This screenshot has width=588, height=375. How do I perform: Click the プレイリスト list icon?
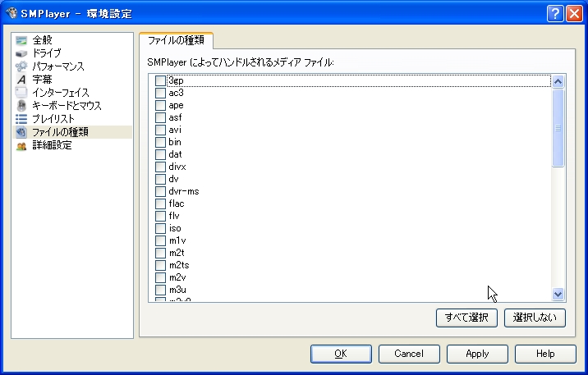tap(21, 119)
